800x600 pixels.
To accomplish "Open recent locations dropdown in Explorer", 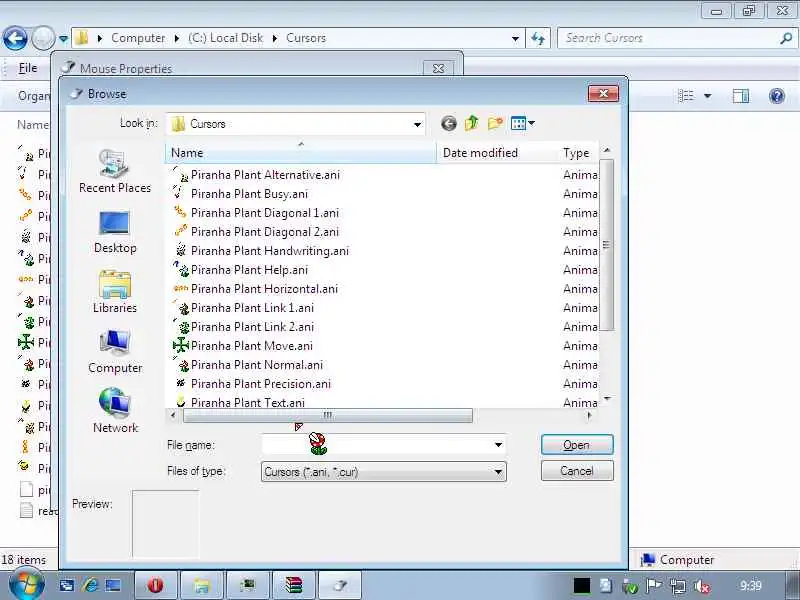I will (x=63, y=38).
